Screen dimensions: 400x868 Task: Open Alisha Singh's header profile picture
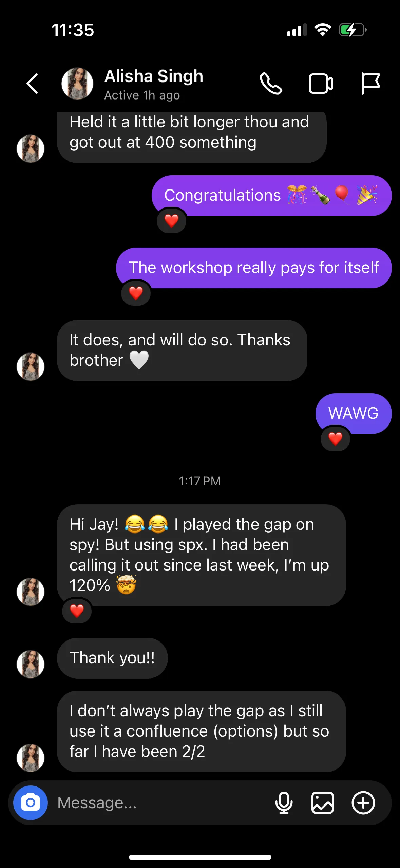pos(77,83)
